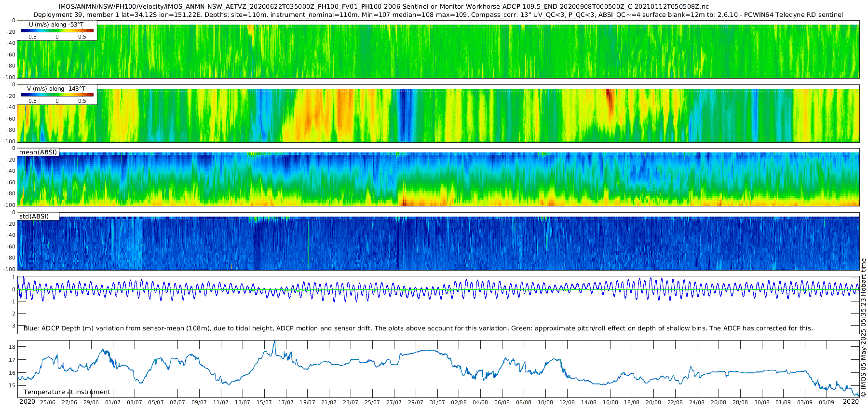Viewport: 868px width, 410px height.
Task: Click the 05/09 date tick on time axis
Action: [827, 402]
